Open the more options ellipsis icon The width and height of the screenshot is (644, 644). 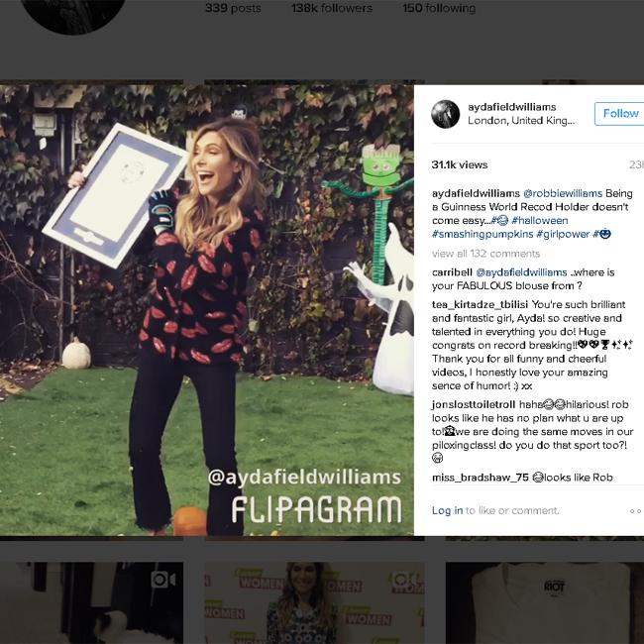635,511
